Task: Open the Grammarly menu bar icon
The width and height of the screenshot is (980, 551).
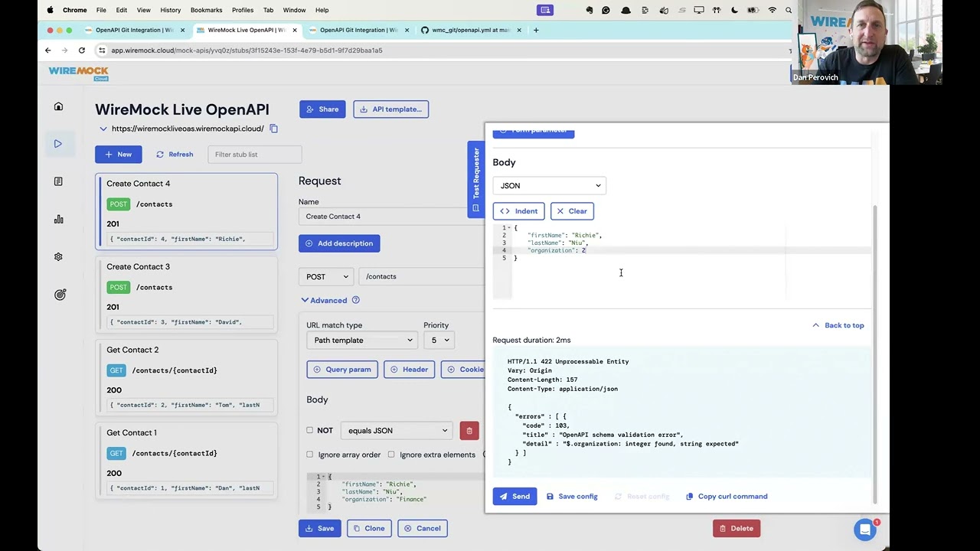Action: [606, 10]
